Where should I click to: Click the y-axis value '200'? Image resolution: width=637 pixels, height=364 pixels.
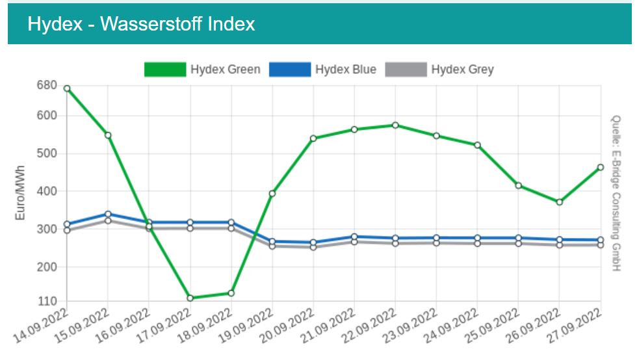(47, 267)
